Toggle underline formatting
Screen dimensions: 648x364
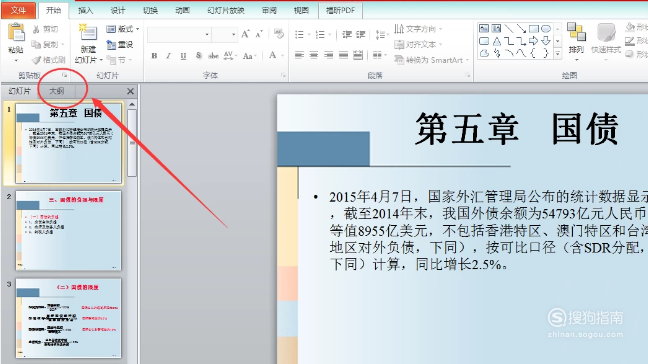(x=183, y=55)
